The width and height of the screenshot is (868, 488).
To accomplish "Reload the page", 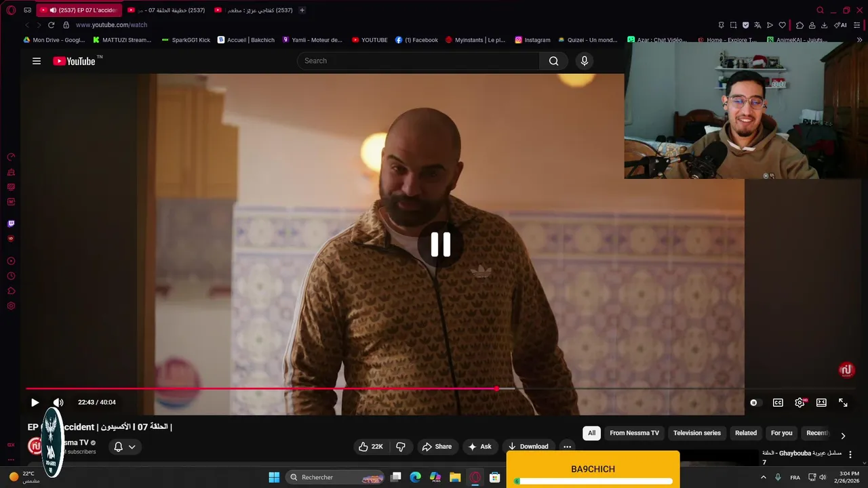I will 51,25.
